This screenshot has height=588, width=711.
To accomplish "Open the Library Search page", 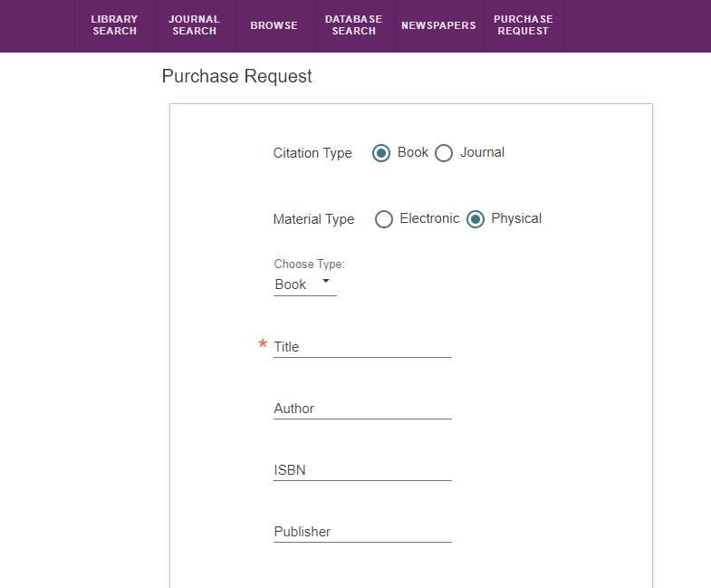I will (114, 25).
